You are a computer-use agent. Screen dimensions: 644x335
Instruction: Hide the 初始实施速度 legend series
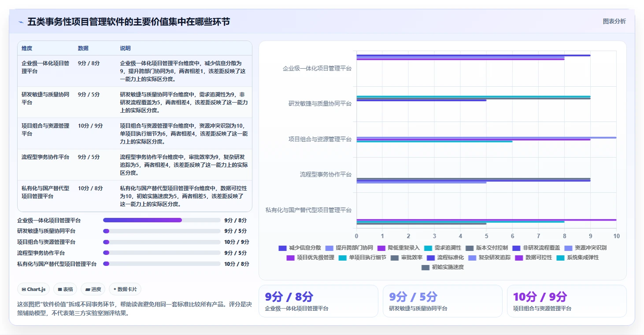point(443,267)
